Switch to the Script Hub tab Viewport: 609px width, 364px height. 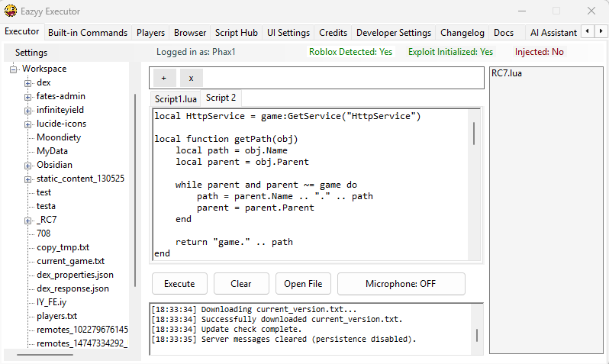[x=236, y=33]
